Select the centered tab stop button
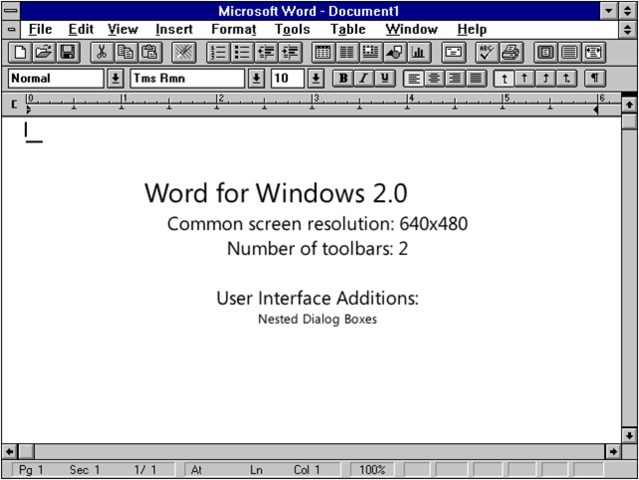 [x=525, y=78]
